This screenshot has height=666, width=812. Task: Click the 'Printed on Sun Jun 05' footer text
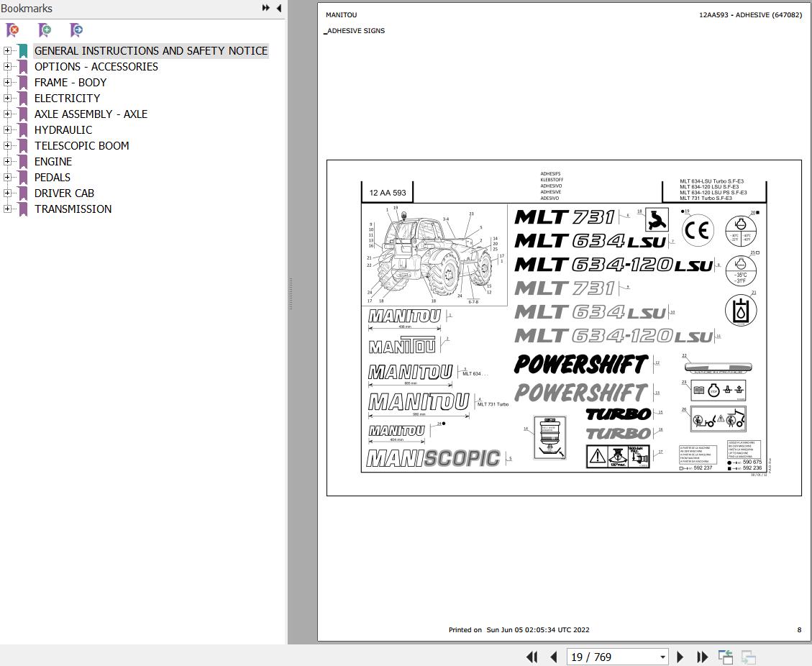519,630
